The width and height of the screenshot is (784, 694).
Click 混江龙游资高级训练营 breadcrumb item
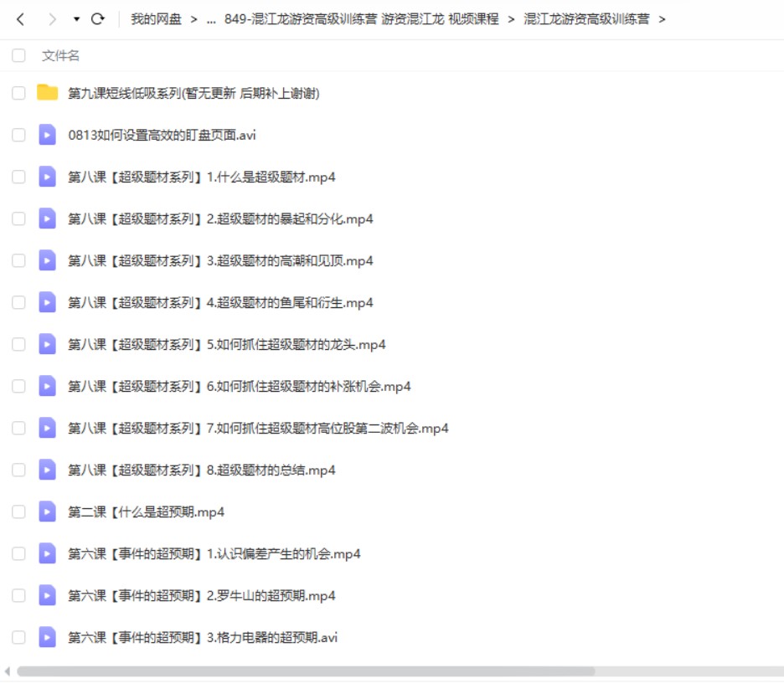586,19
